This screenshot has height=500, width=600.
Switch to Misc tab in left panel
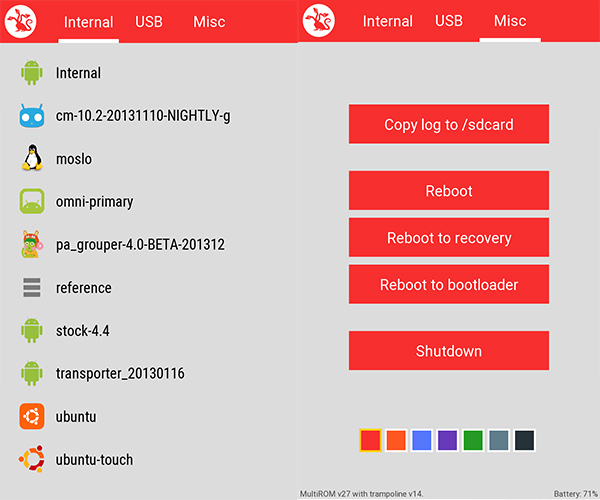(x=209, y=22)
